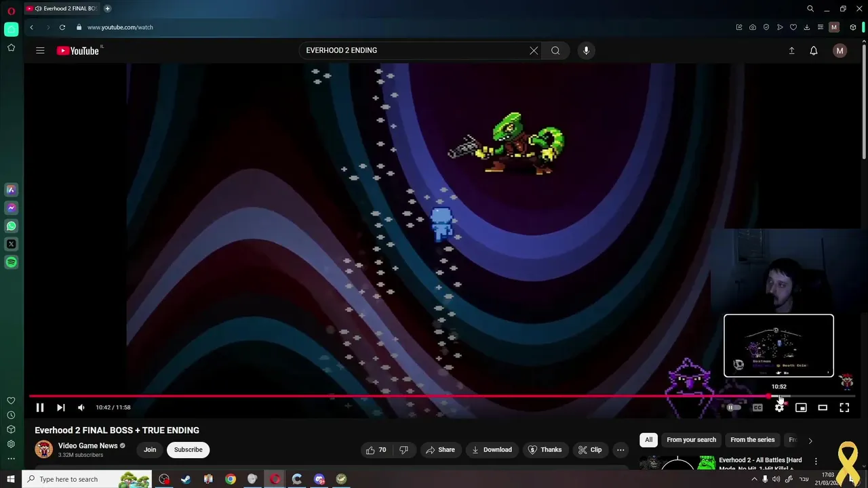The image size is (868, 488).
Task: Click the YouTube search magnifier button
Action: [x=555, y=50]
